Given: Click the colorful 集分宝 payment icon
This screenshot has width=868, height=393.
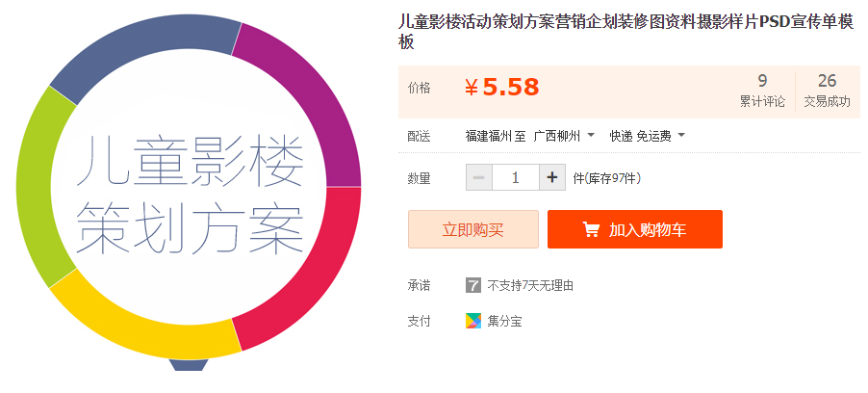Looking at the screenshot, I should click(473, 321).
